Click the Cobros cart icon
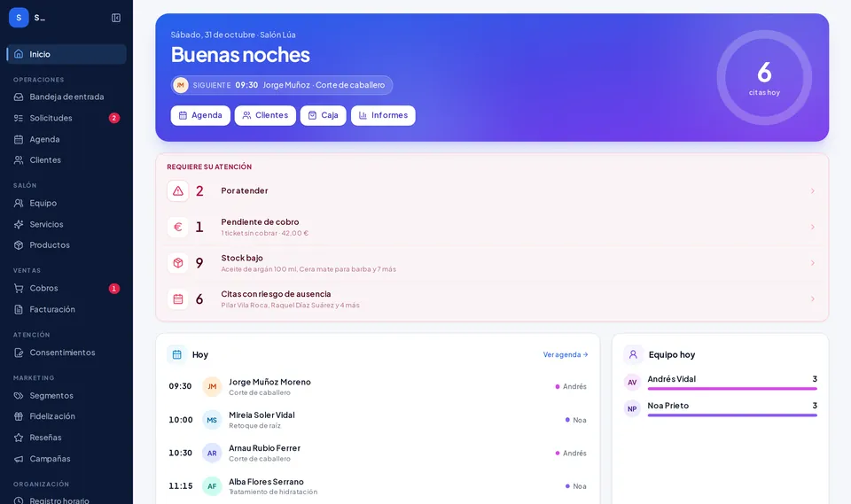The width and height of the screenshot is (851, 504). coord(19,288)
